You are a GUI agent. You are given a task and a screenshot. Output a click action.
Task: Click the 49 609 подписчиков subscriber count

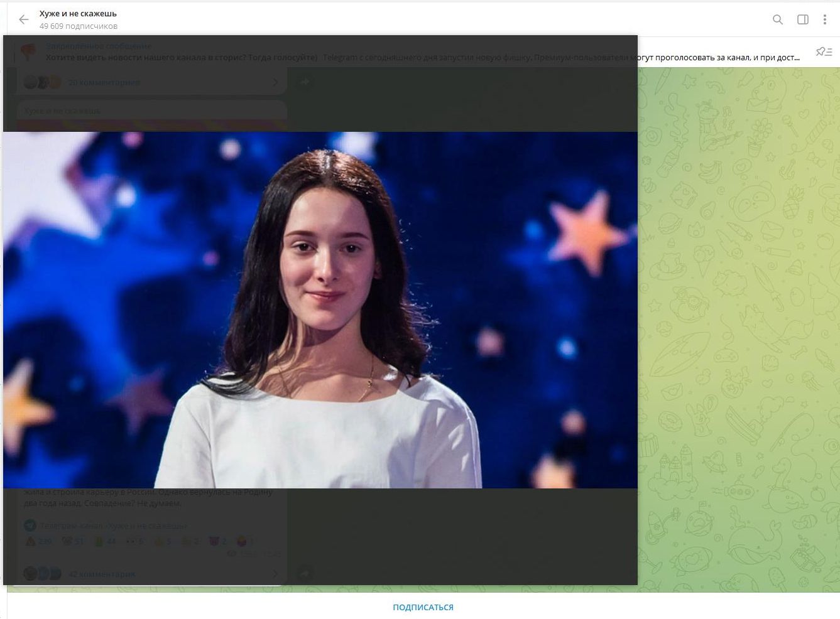[79, 26]
